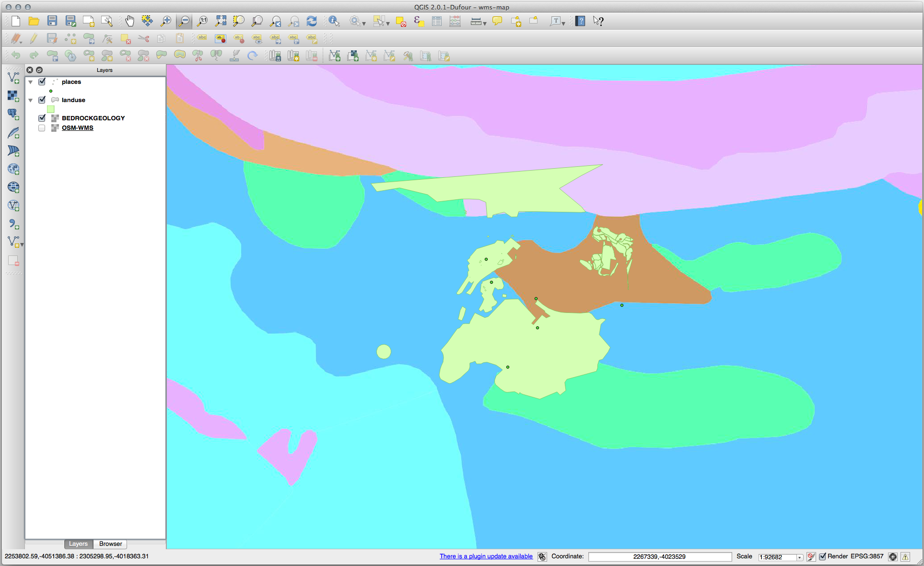
Task: Enable the OSM-WMS layer visibility
Action: (x=42, y=128)
